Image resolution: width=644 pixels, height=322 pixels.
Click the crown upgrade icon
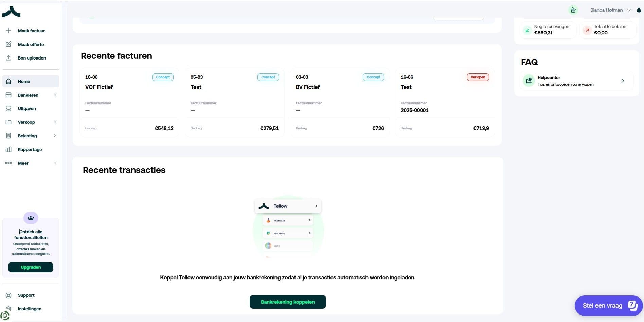(x=31, y=218)
